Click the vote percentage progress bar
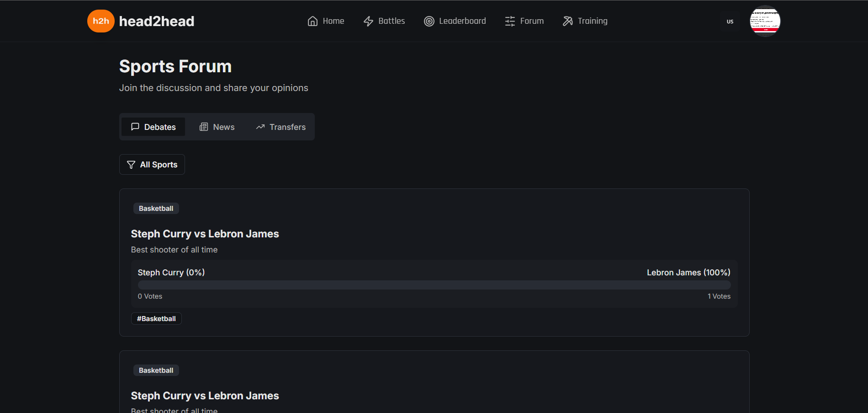Image resolution: width=868 pixels, height=413 pixels. tap(434, 285)
